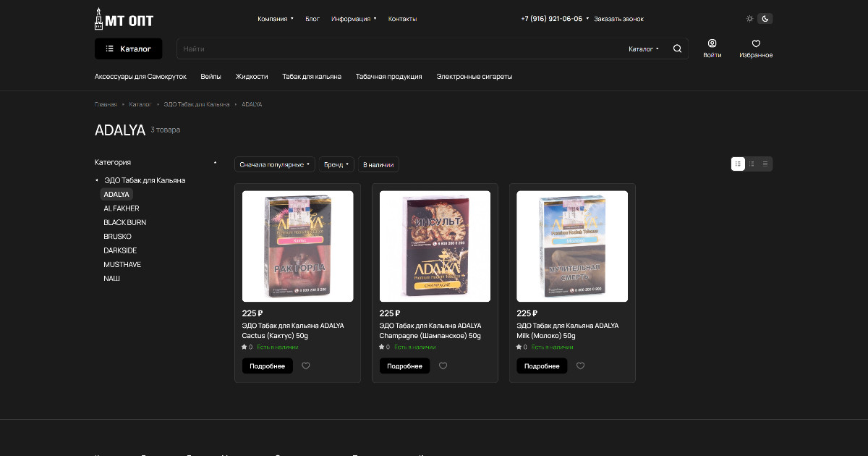868x456 pixels.
Task: Open ADALYA Cactus (Кактус) 50g title
Action: tap(293, 331)
